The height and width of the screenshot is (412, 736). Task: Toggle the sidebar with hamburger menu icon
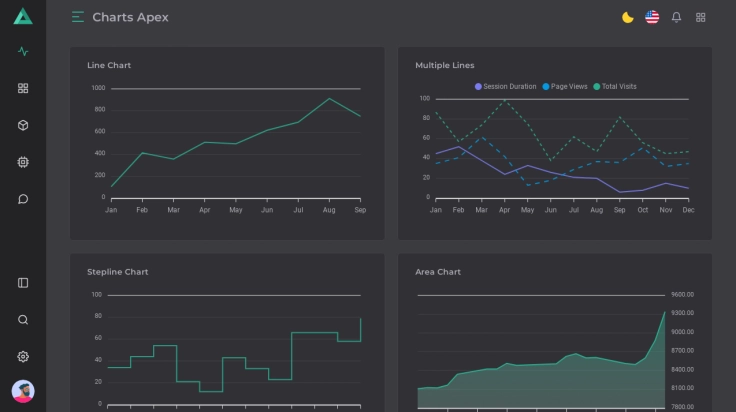point(78,17)
